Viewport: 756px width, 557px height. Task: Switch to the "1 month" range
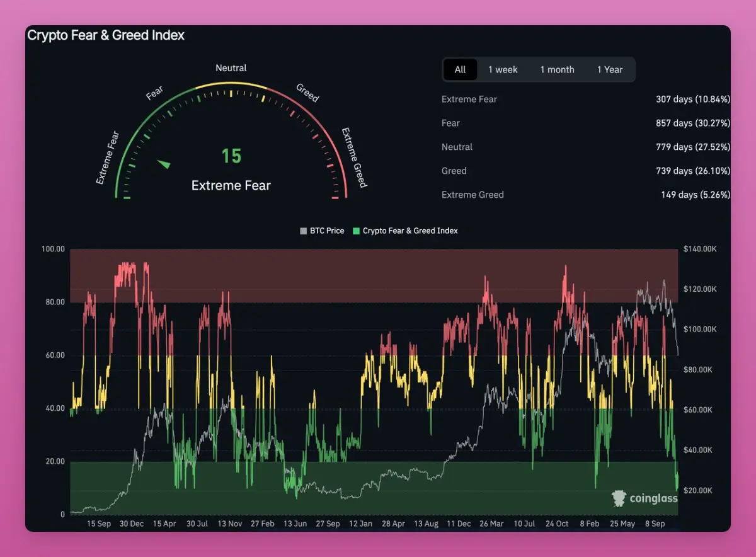[557, 70]
